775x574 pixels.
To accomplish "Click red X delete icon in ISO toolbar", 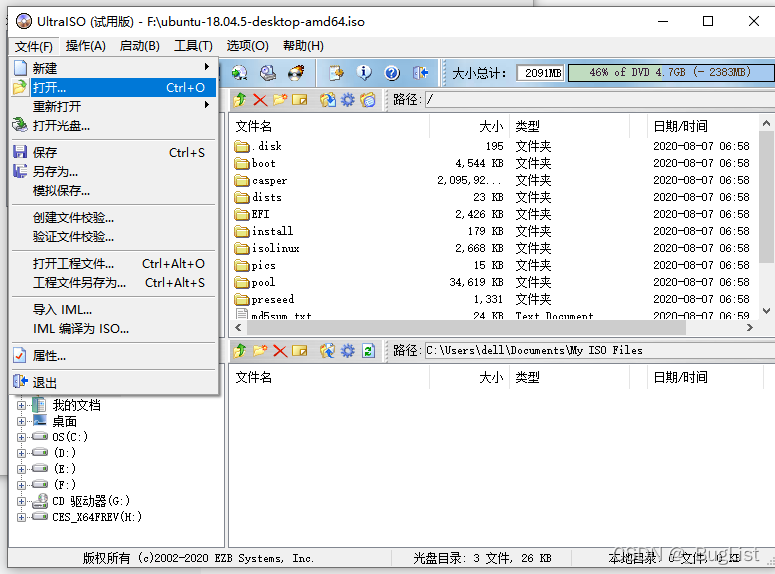I will click(260, 100).
